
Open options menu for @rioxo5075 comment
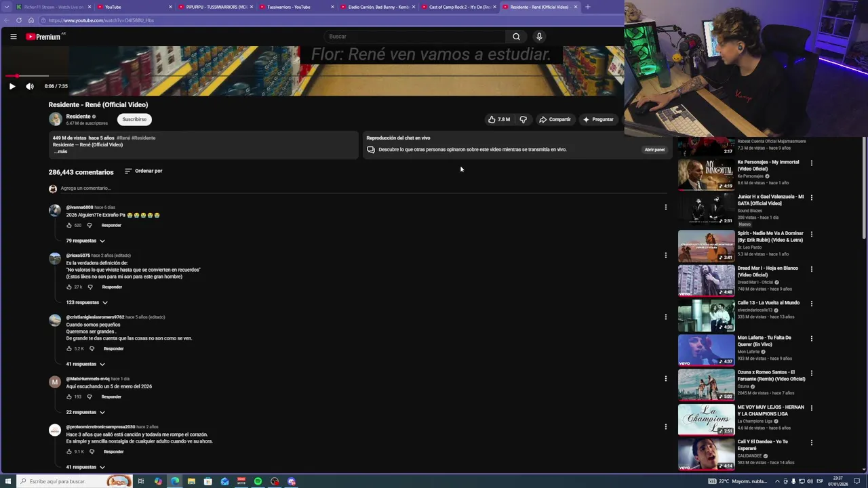[x=665, y=256]
